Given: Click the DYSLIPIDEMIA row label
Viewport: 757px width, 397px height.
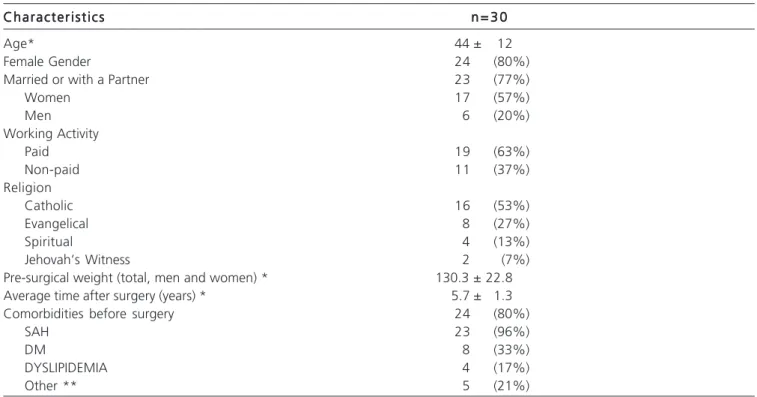Looking at the screenshot, I should [66, 368].
